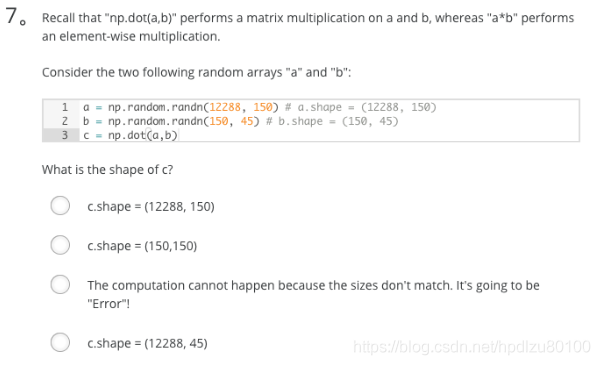600x365 pixels.
Task: Place cursor in the "b = np.random.randn" code
Action: 240,121
